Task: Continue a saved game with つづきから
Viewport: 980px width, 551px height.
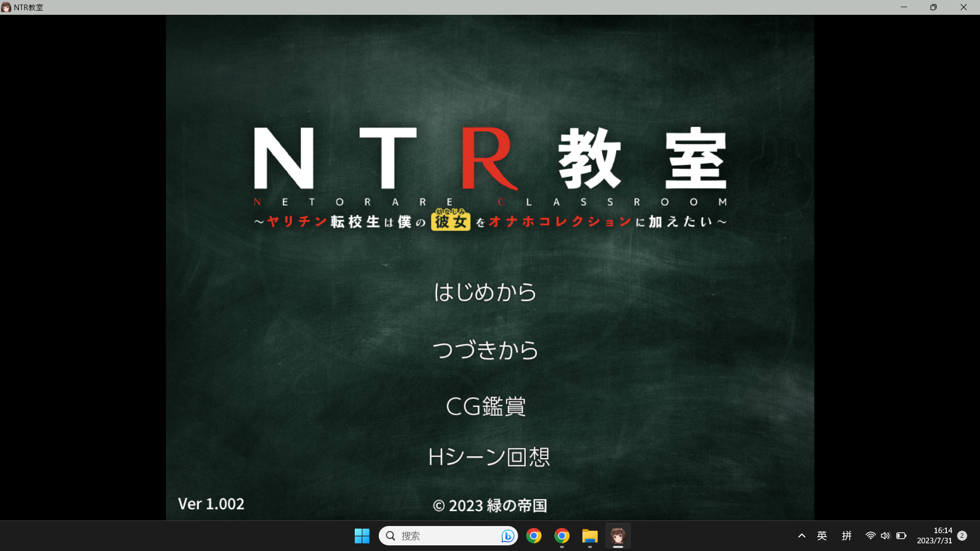Action: point(485,349)
